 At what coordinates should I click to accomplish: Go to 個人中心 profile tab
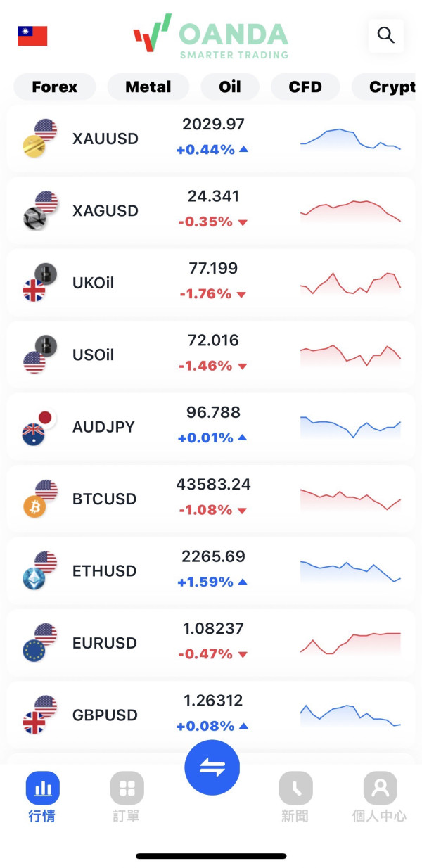click(380, 796)
